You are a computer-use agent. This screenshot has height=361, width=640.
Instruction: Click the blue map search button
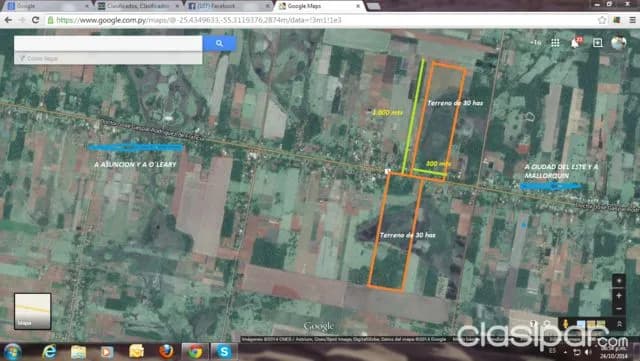[x=219, y=43]
